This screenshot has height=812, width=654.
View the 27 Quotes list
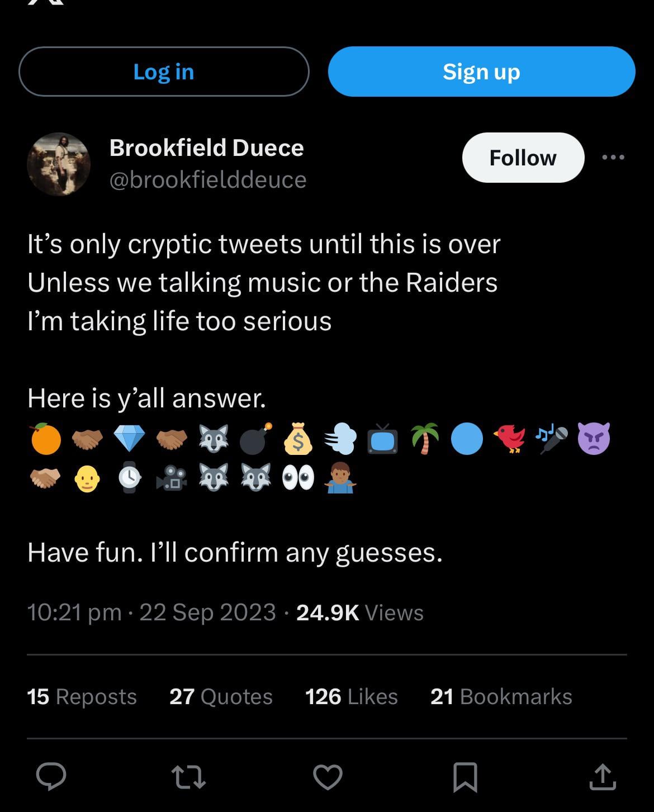221,697
